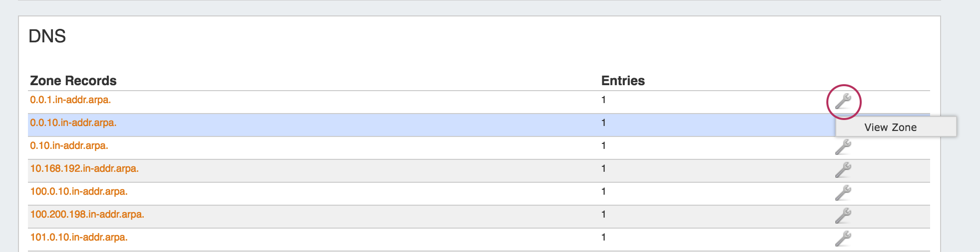Open the 0.0.1.in-addr.arpa. zone link
Viewport: 980px width, 252px height.
pyautogui.click(x=70, y=100)
